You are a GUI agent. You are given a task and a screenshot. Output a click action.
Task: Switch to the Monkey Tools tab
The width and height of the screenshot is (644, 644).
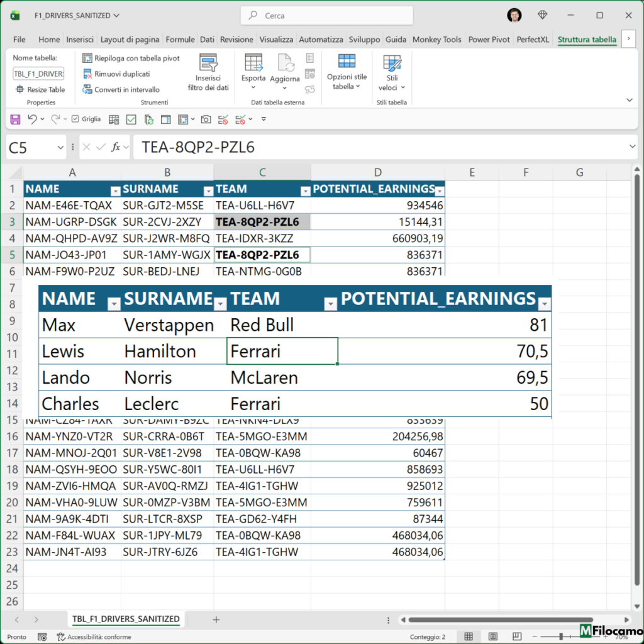tap(436, 40)
